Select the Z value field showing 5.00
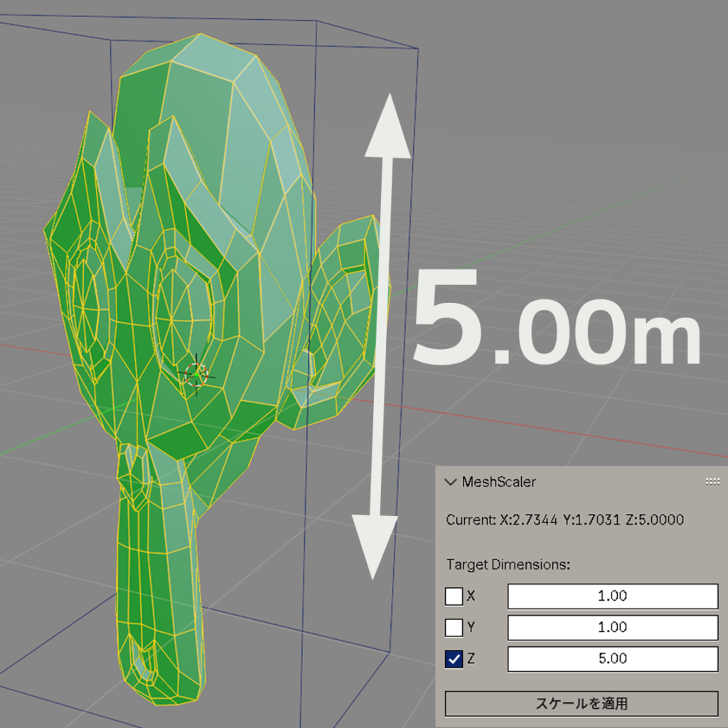 coord(612,659)
